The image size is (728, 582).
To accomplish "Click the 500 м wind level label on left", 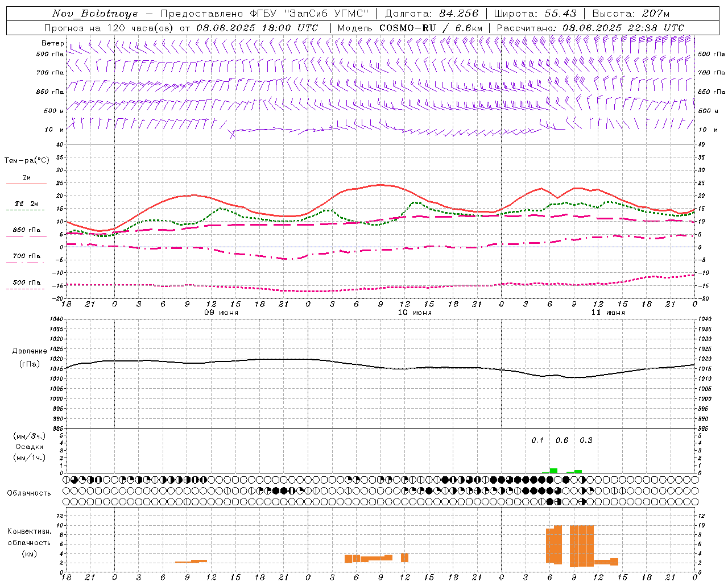I will pyautogui.click(x=54, y=111).
